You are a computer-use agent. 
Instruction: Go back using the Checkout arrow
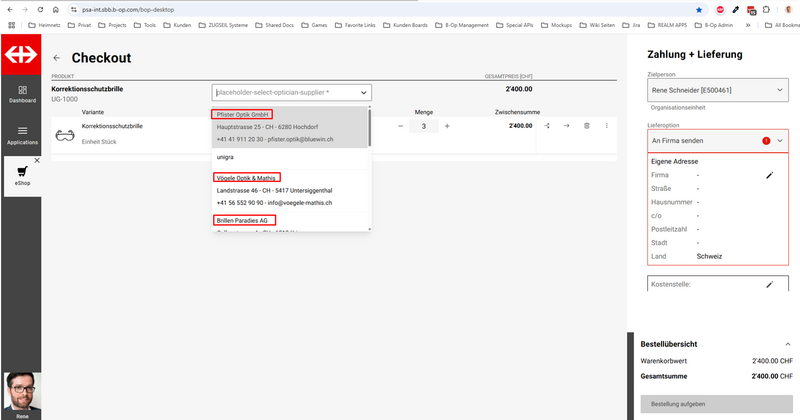point(57,59)
